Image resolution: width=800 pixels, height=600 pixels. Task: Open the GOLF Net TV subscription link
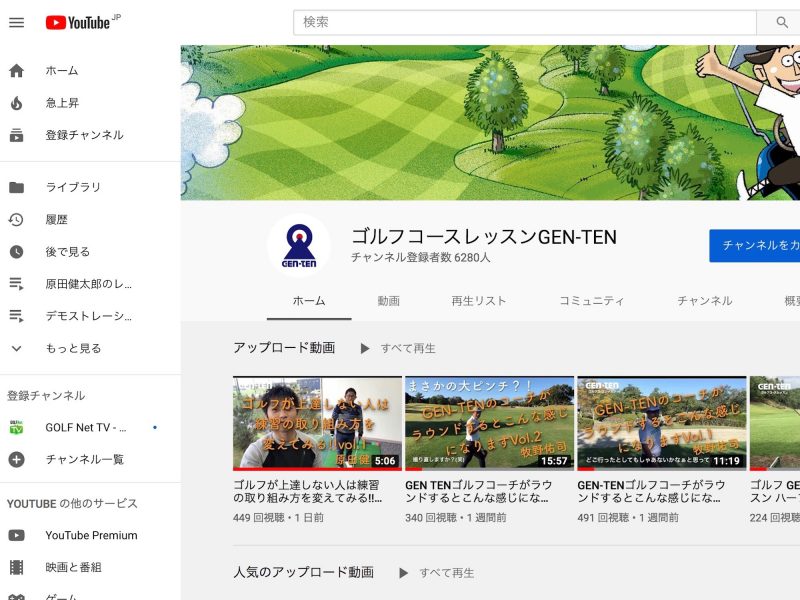[86, 427]
